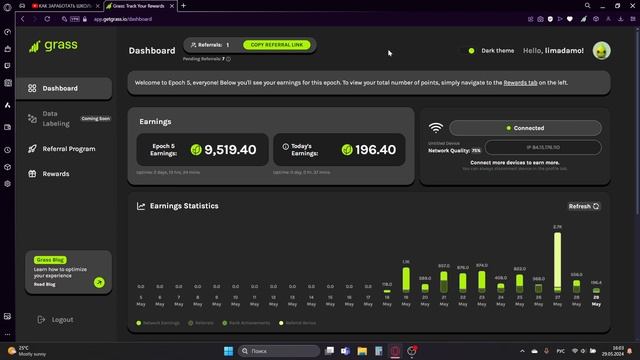This screenshot has width=640, height=360.
Task: Toggle Referrals legend item
Action: coord(201,323)
